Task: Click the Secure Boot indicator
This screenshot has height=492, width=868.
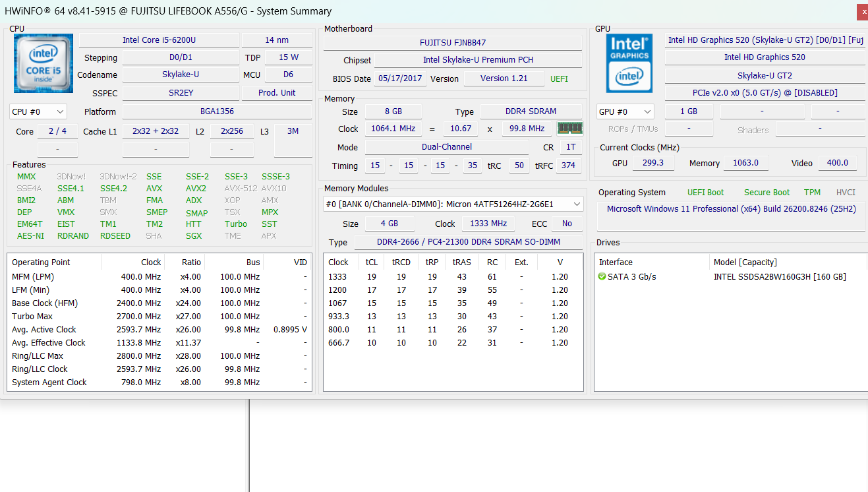Action: (767, 193)
